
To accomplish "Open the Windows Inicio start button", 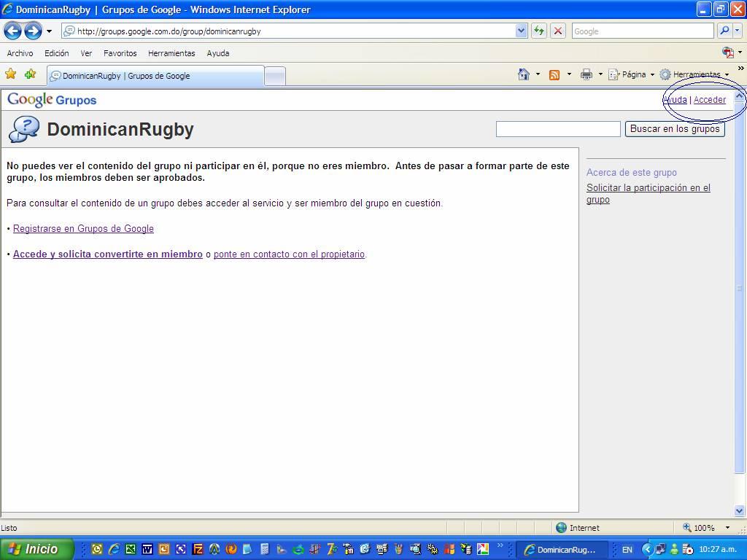I will pos(37,549).
